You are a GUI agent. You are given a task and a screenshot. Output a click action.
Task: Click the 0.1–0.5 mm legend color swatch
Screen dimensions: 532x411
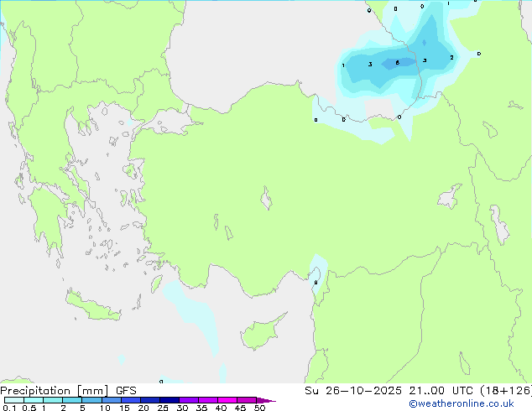coord(14,400)
